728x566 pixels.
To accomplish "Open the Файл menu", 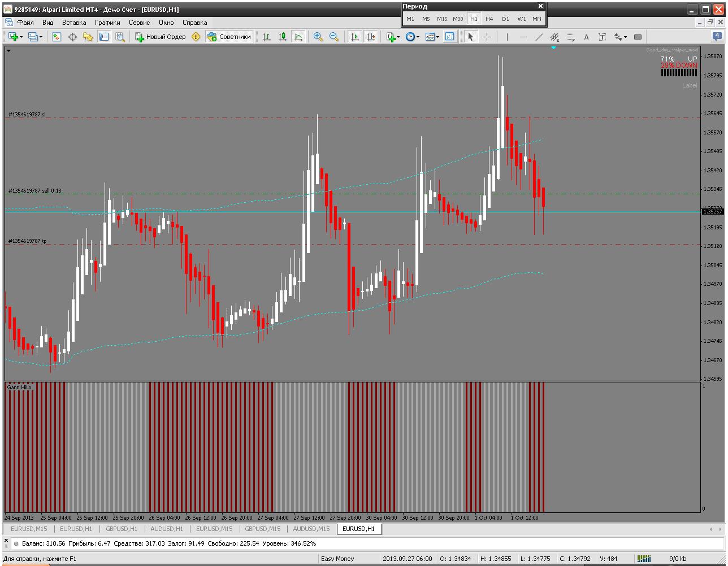I will coord(25,23).
